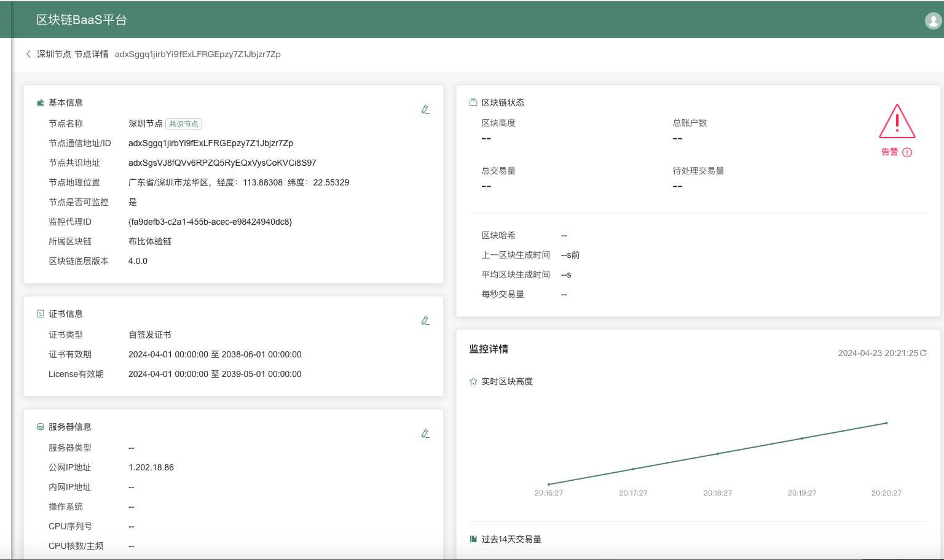Click the 待处理交易量 label
944x560 pixels.
coord(698,171)
